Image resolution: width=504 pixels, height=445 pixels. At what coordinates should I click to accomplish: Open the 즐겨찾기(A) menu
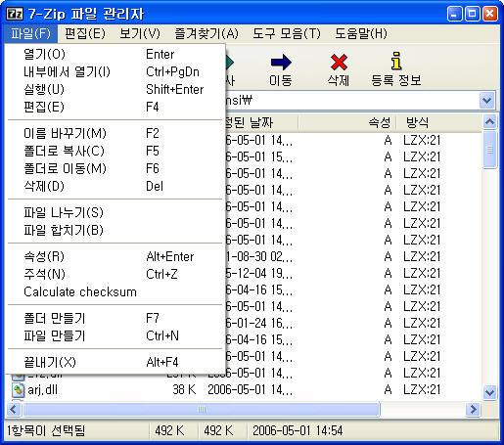point(206,33)
